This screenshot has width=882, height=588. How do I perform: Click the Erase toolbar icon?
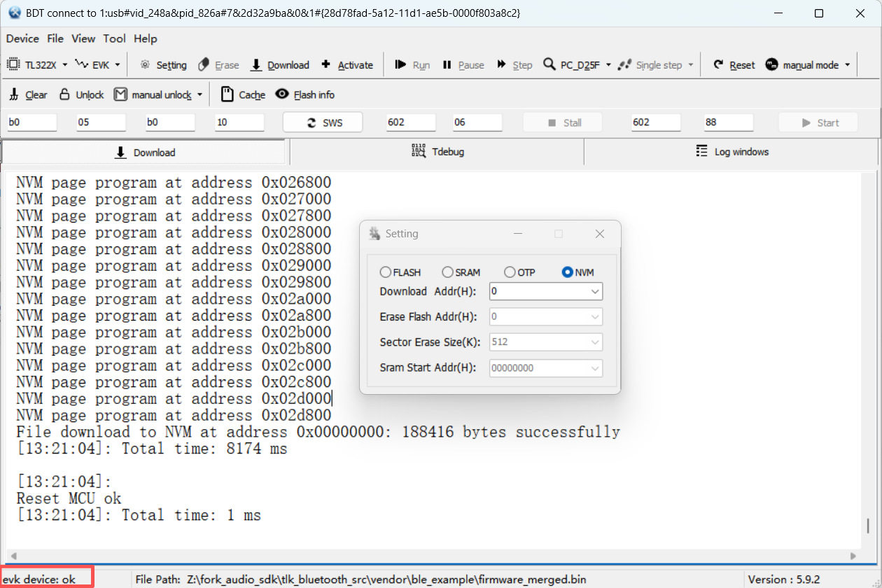(x=204, y=65)
